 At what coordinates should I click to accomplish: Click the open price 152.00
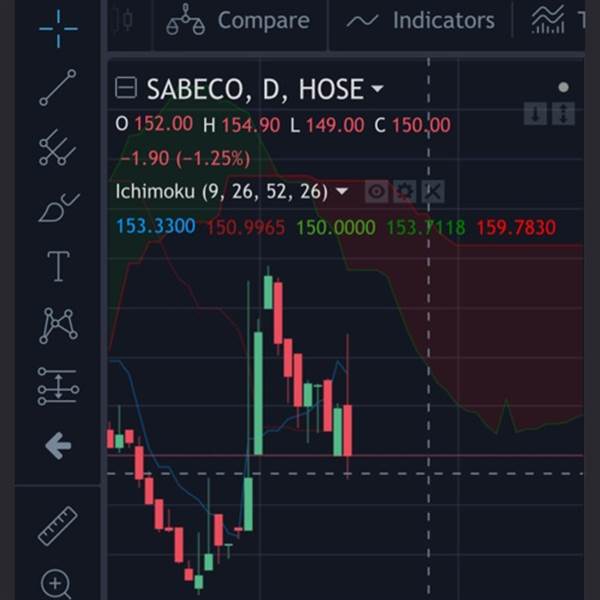(x=164, y=124)
